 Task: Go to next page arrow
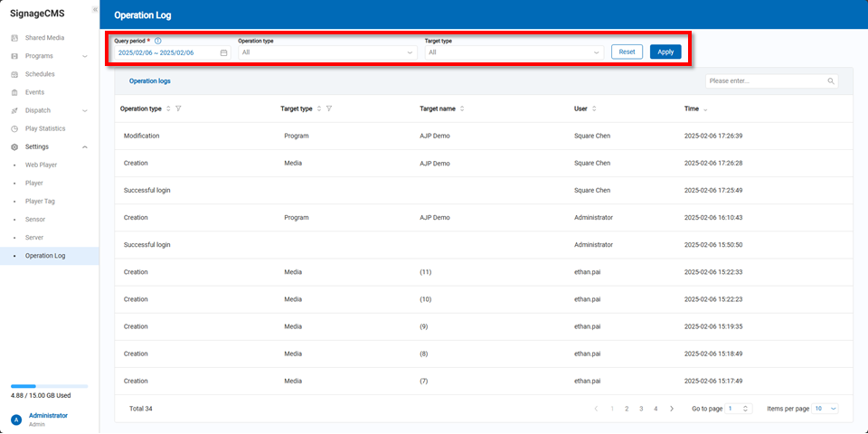coord(671,409)
